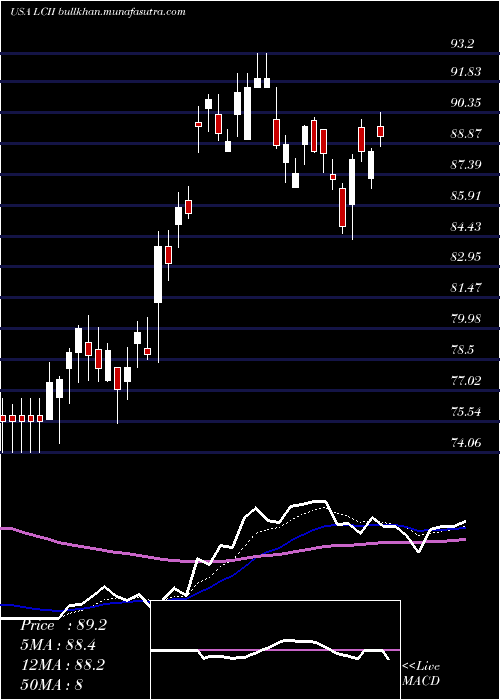Select the 5MA : 88.4 readout

(58, 645)
